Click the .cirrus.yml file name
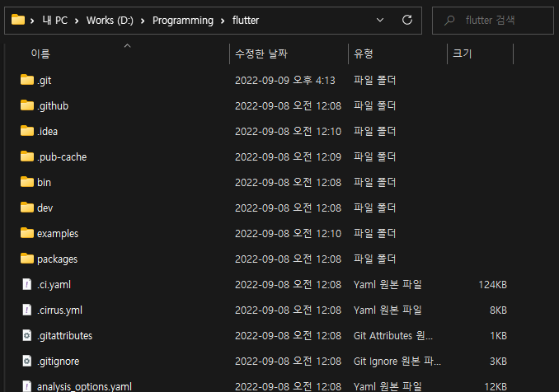Image resolution: width=559 pixels, height=392 pixels. pyautogui.click(x=59, y=310)
